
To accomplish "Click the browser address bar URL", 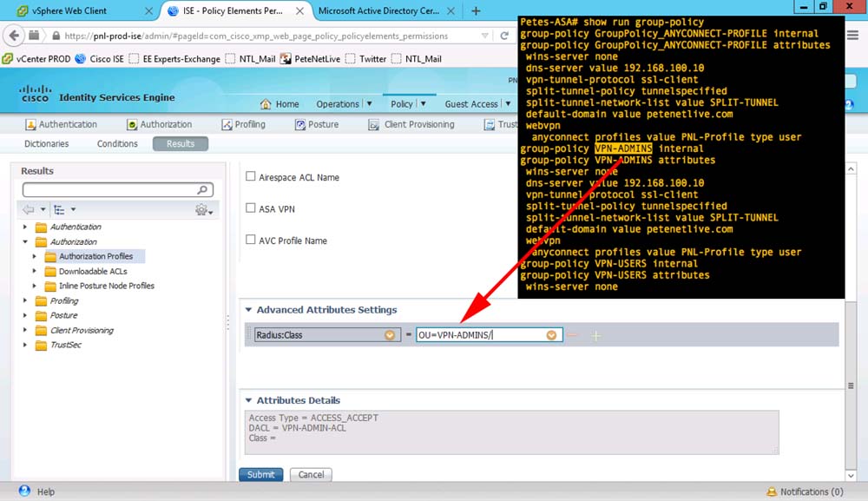I will (x=256, y=36).
